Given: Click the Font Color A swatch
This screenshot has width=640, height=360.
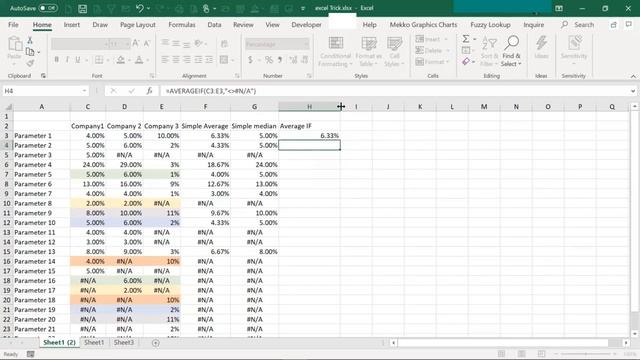Looking at the screenshot, I should (139, 60).
